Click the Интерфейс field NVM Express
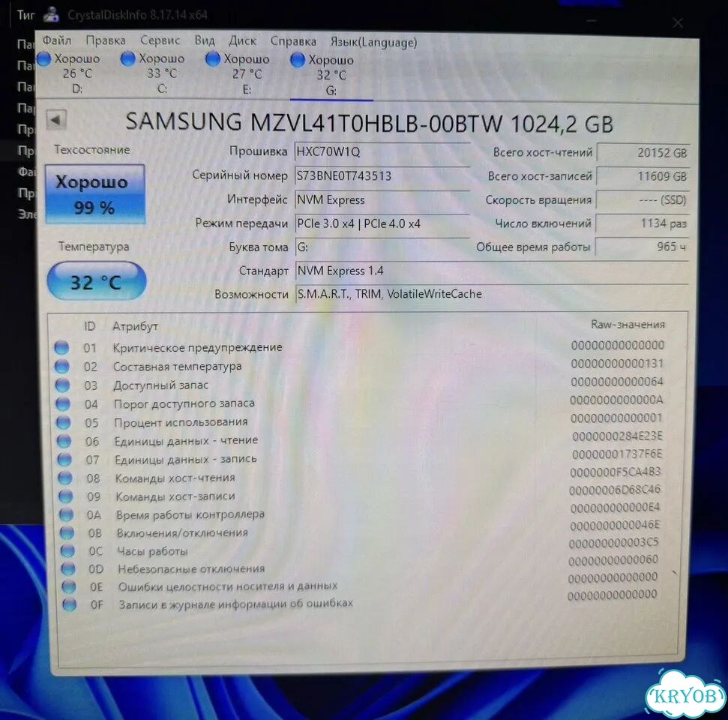 382,199
